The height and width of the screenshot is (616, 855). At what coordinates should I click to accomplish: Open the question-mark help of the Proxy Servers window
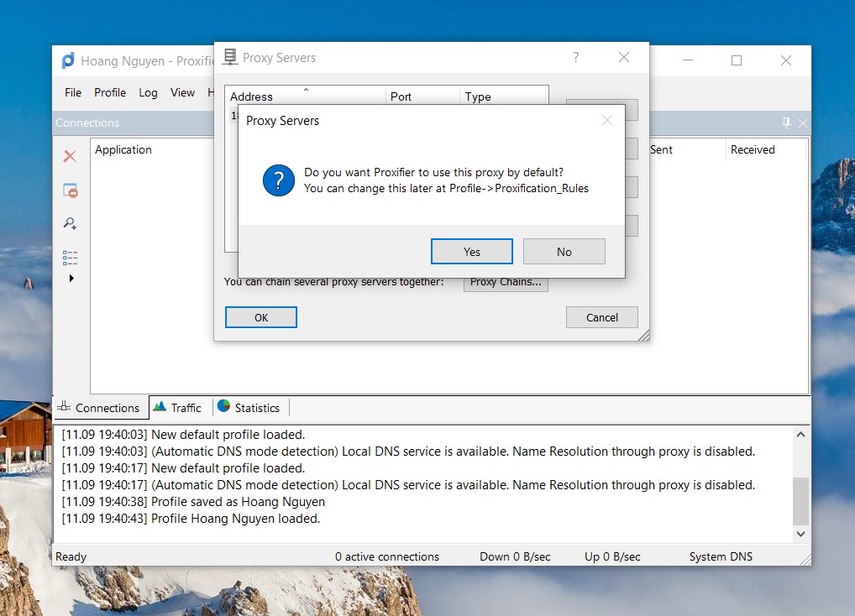pos(576,57)
